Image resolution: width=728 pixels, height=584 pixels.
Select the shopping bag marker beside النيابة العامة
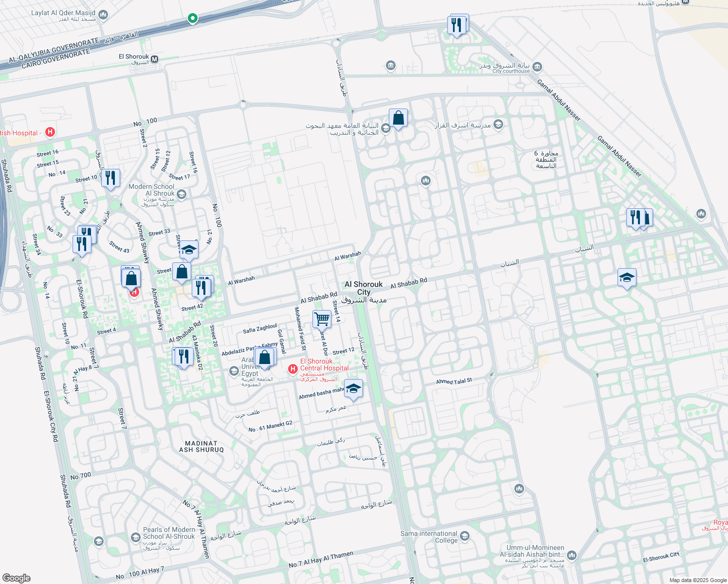click(x=398, y=119)
